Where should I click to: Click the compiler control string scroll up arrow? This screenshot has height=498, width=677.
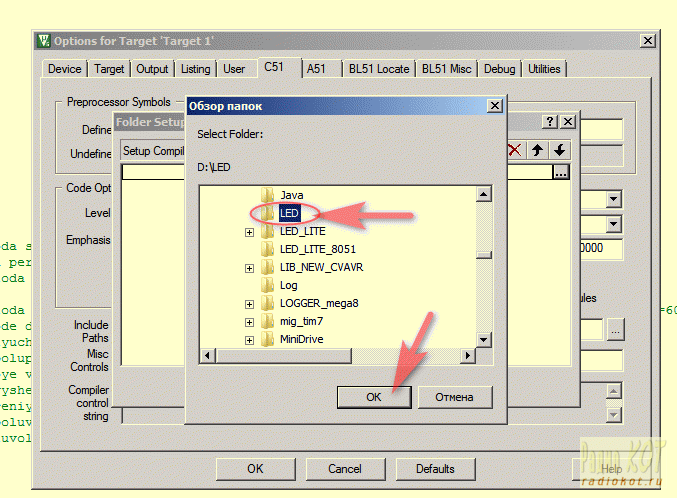pyautogui.click(x=614, y=391)
